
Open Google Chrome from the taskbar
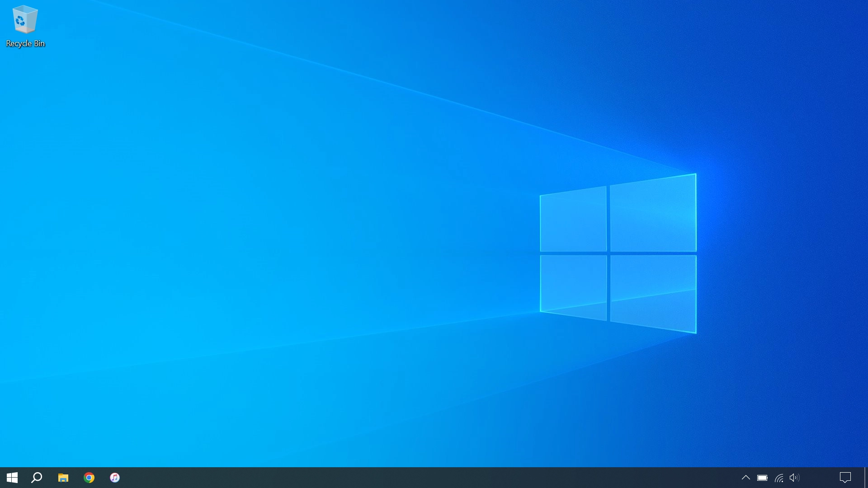click(89, 478)
